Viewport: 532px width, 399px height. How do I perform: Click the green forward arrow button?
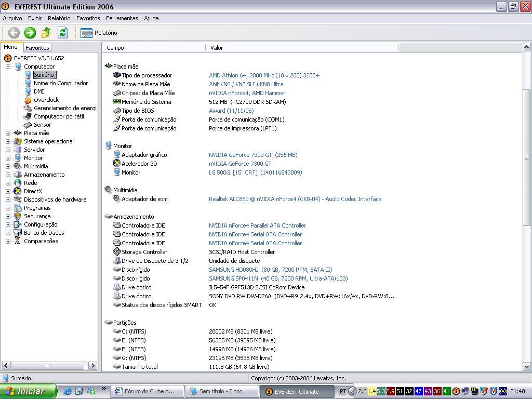click(x=30, y=33)
